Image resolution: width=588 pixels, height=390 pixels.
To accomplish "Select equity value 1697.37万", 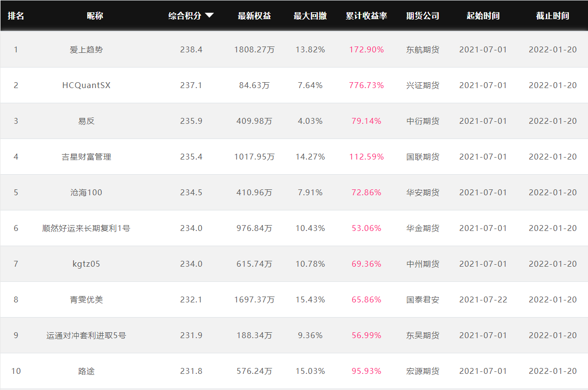I will (254, 299).
